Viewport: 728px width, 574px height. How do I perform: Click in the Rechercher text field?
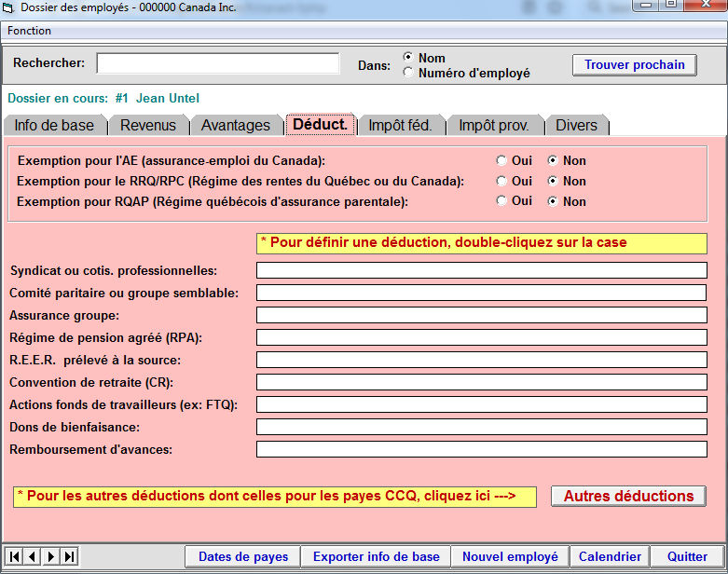pyautogui.click(x=218, y=63)
